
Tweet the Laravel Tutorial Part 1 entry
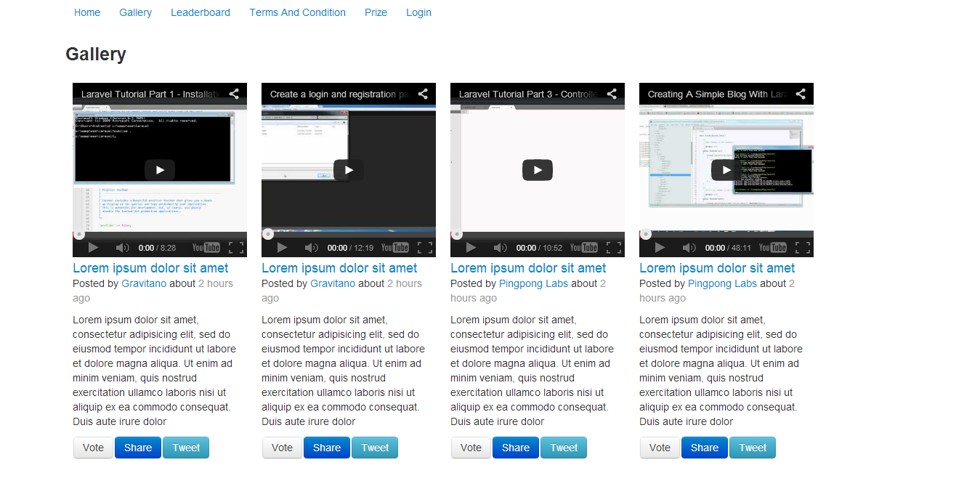pyautogui.click(x=186, y=448)
